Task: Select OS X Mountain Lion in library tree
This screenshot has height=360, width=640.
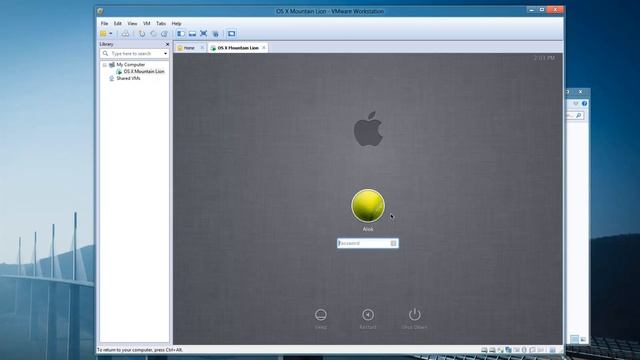Action: [x=144, y=71]
